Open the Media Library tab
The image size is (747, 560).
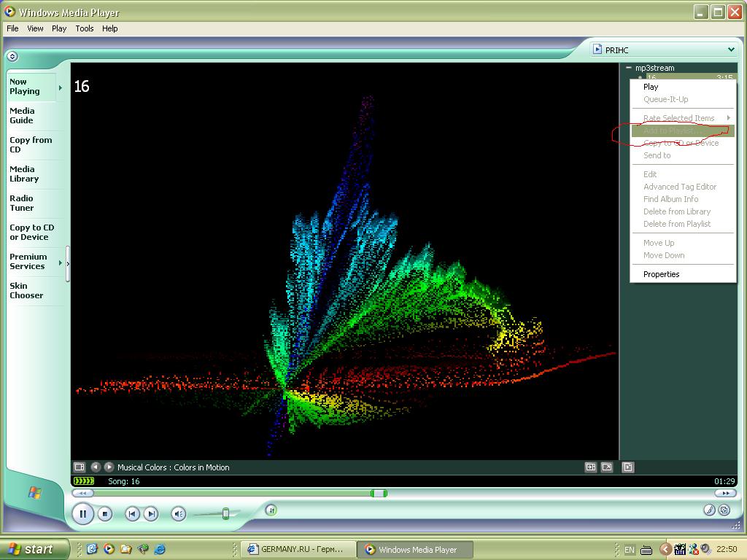point(24,174)
